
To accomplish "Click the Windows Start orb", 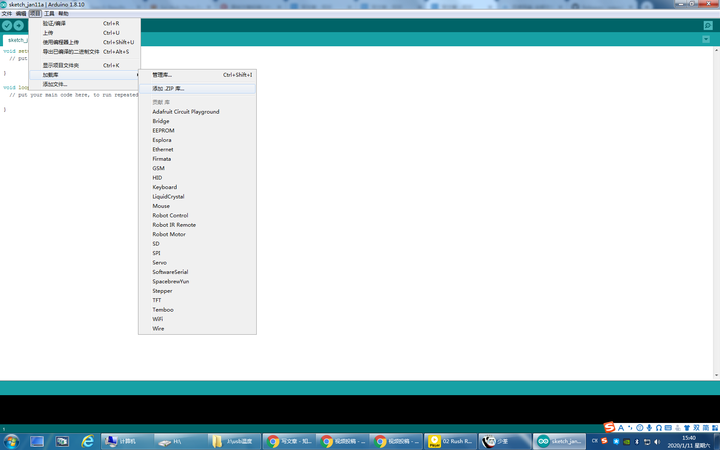I will [x=11, y=441].
